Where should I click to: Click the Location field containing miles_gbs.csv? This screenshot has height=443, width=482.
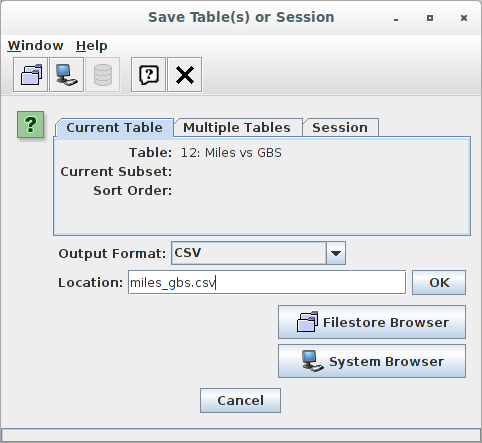click(267, 283)
